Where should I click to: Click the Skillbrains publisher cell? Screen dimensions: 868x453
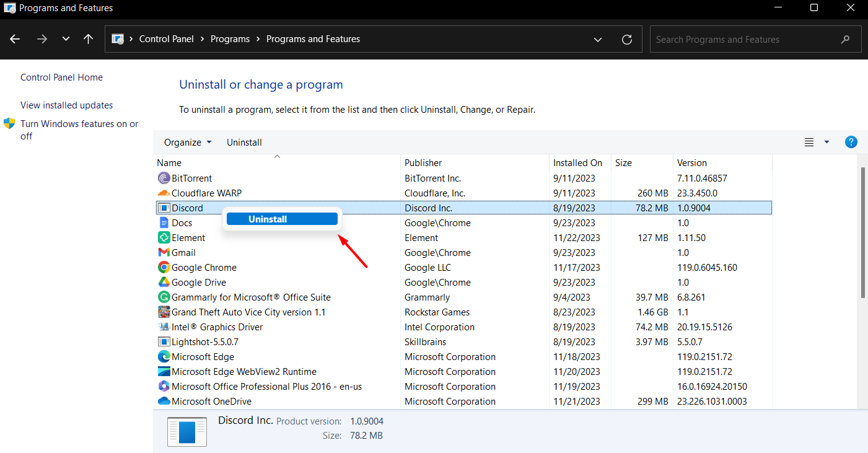click(426, 342)
